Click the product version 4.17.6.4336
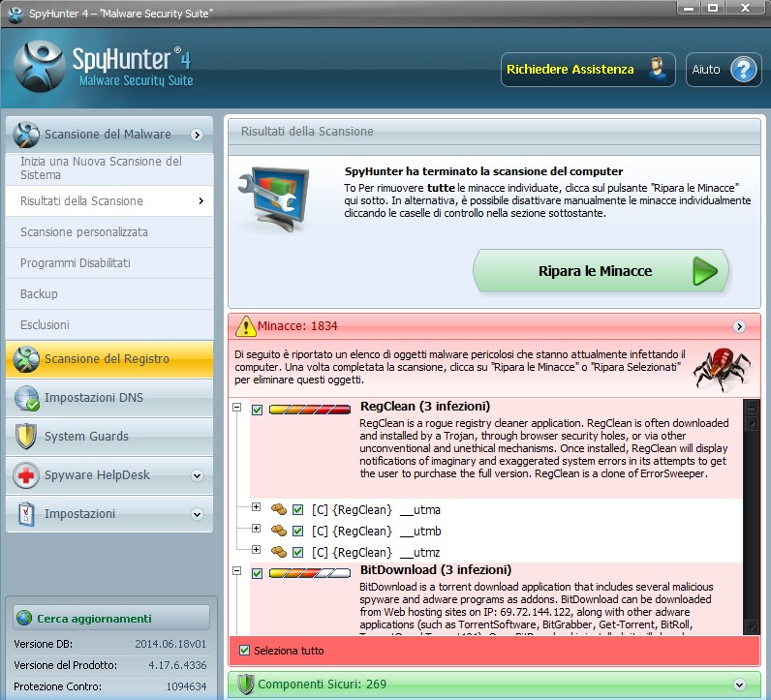This screenshot has height=700, width=771. tap(177, 665)
